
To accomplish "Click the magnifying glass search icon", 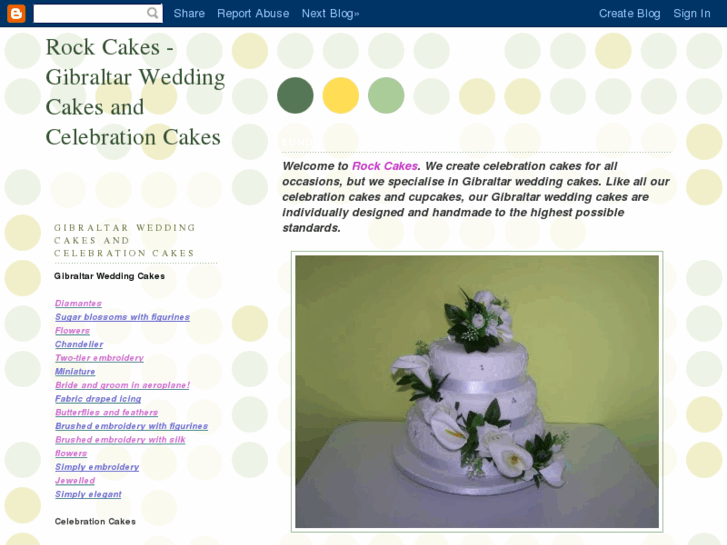I will pyautogui.click(x=153, y=13).
